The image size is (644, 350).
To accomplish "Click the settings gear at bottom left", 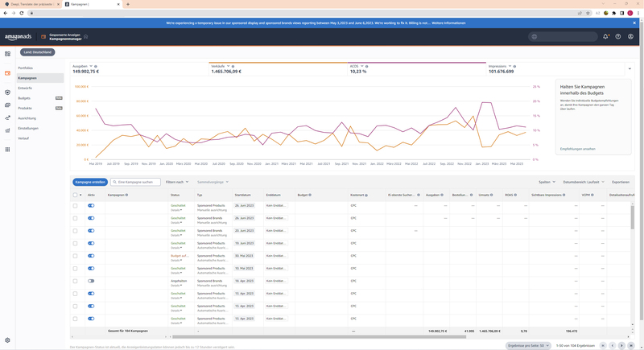I will click(x=7, y=340).
